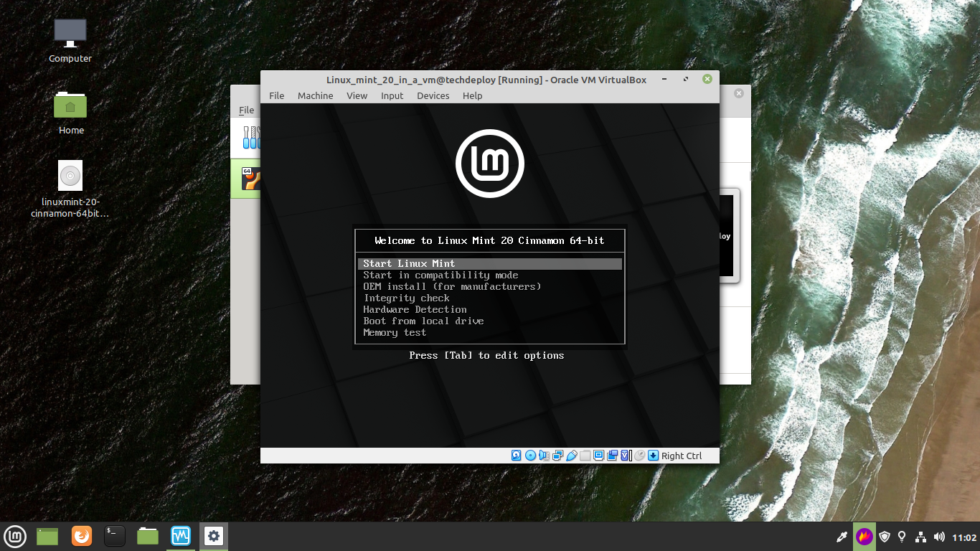This screenshot has width=980, height=551.
Task: Click the Tools icon in VirtualBox Manager
Action: point(251,137)
